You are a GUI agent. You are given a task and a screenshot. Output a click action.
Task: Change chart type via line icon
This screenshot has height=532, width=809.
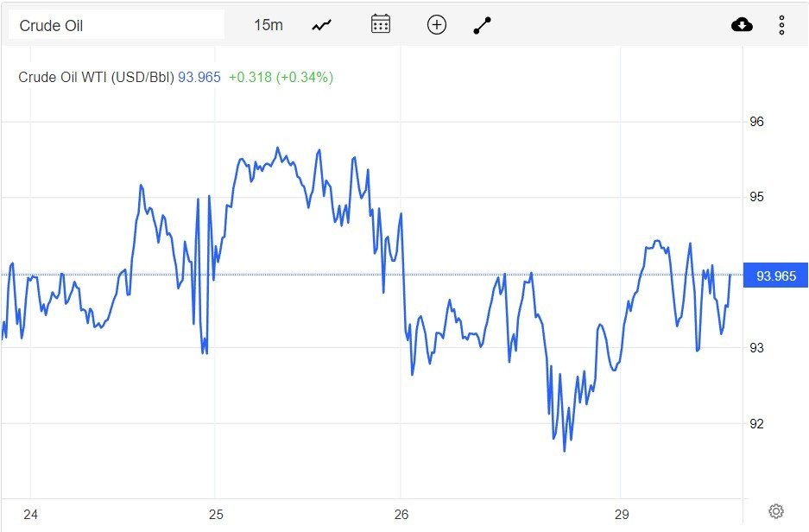322,25
